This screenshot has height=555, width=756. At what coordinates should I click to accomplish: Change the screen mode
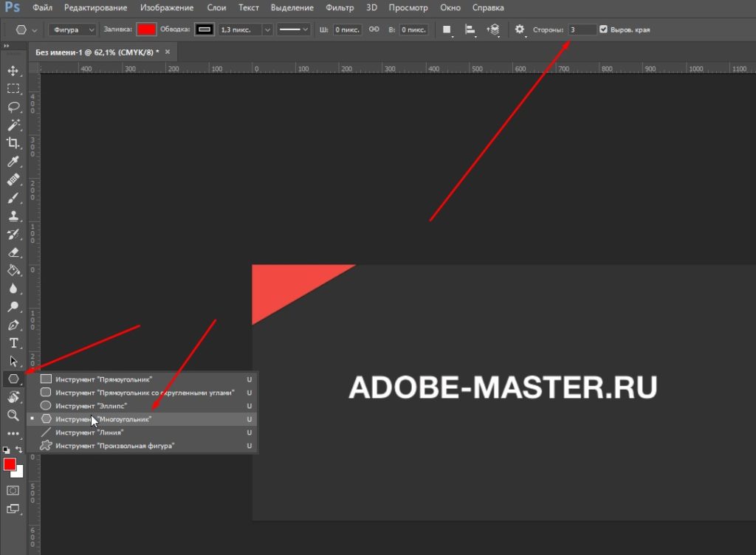click(13, 509)
